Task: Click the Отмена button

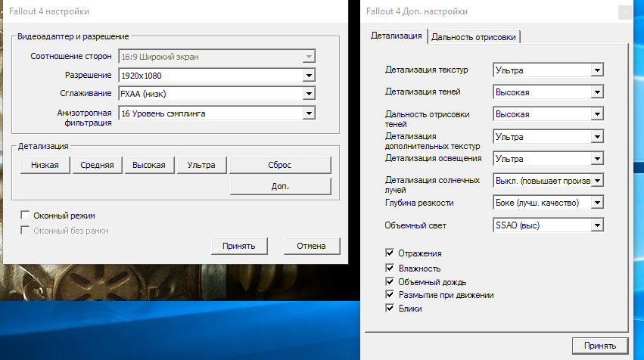Action: (x=311, y=246)
